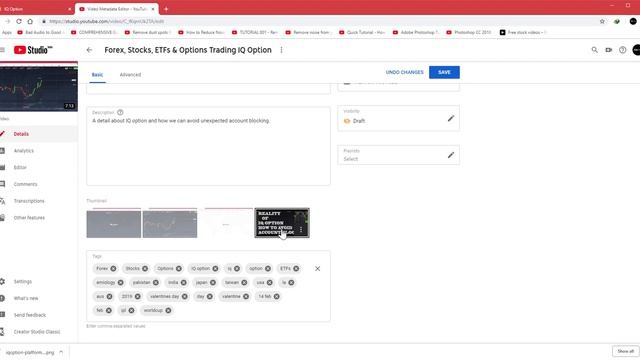Click the browser home button

click(x=30, y=21)
